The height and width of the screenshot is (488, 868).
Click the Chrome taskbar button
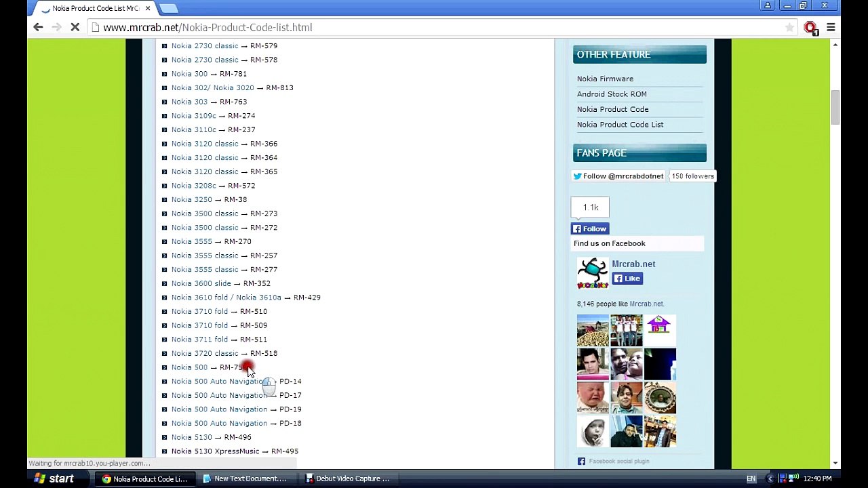[144, 479]
